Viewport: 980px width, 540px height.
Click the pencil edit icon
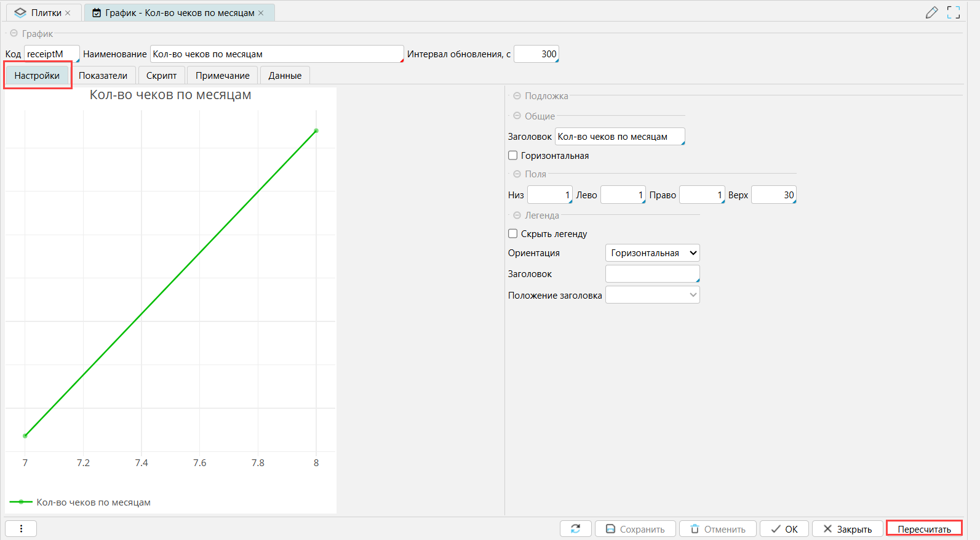point(931,12)
